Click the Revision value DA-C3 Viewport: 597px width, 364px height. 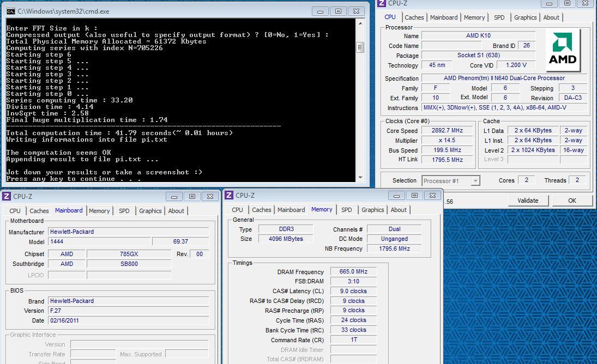coord(572,98)
